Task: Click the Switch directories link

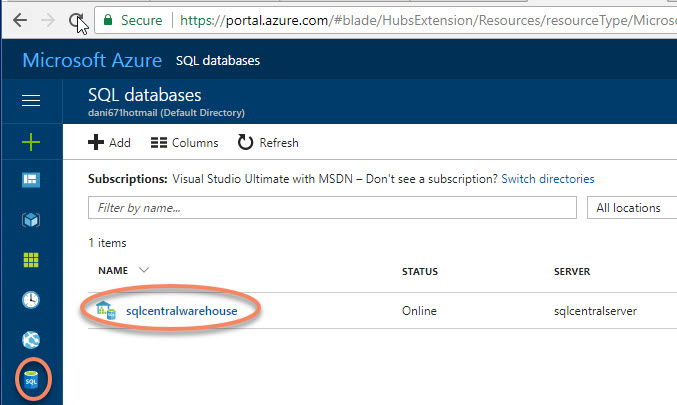Action: [x=547, y=179]
